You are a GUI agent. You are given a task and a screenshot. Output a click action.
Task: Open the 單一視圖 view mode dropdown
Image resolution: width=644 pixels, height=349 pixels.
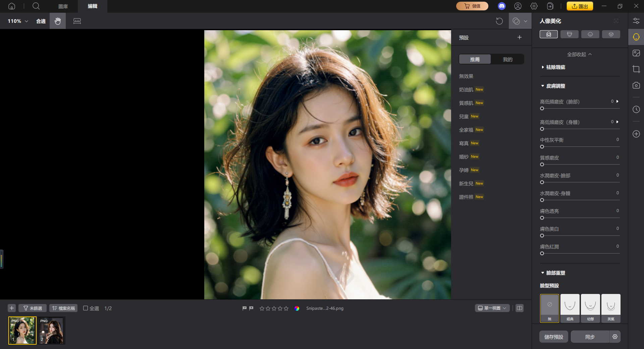coord(492,308)
